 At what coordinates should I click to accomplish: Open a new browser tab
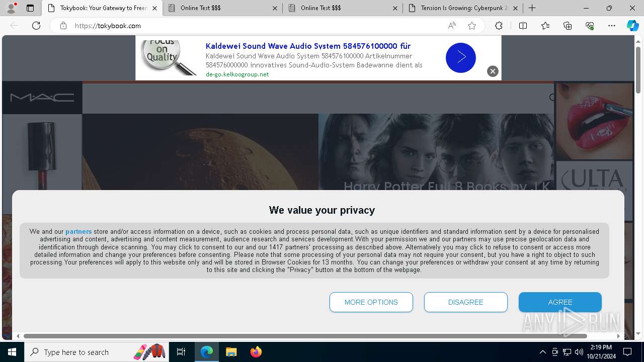pyautogui.click(x=532, y=8)
